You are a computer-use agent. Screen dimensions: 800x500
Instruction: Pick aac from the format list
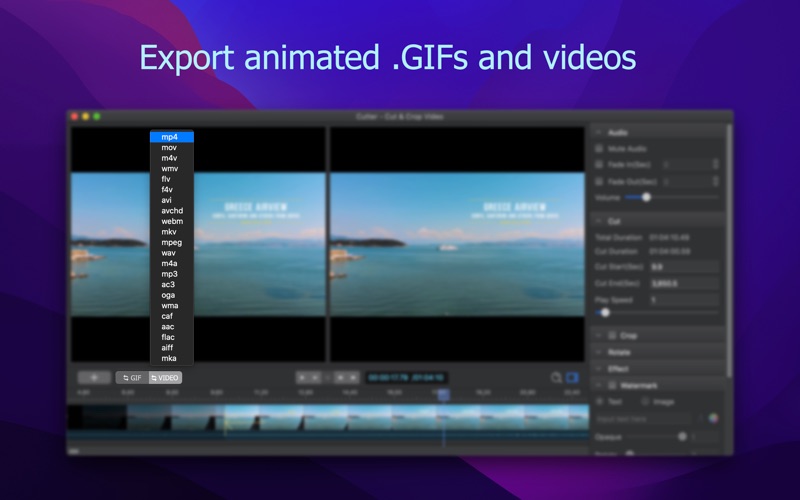pos(172,327)
